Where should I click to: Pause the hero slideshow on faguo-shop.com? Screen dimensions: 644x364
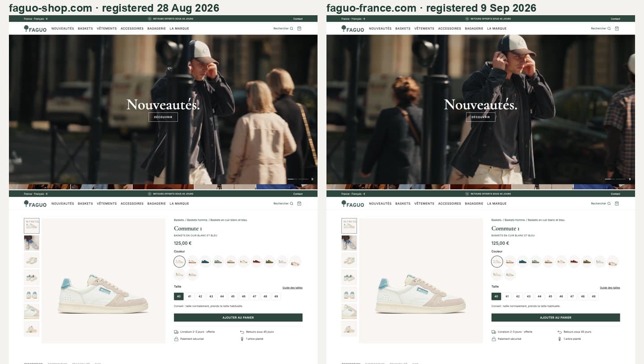[x=312, y=179]
